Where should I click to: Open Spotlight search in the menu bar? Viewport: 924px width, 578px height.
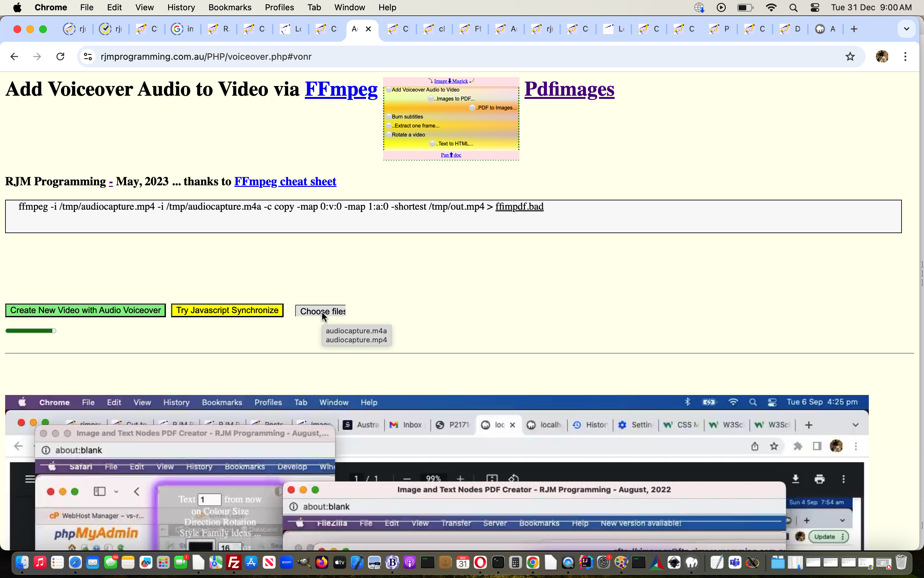pyautogui.click(x=793, y=8)
